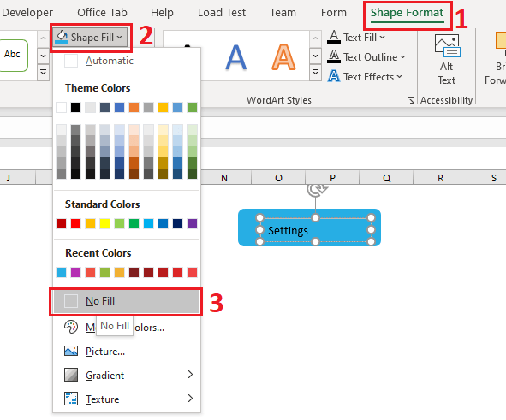Click the blue WordArt style A
Image resolution: width=506 pixels, height=420 pixels.
(x=236, y=58)
